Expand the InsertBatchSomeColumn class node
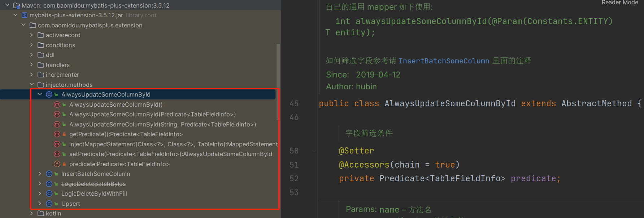Screen dimensions: 644x218 40,174
